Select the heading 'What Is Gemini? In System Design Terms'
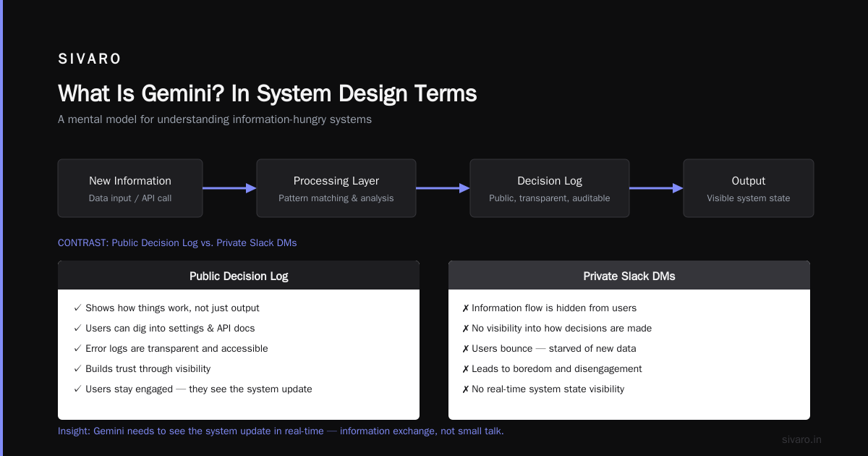This screenshot has height=456, width=868. 268,93
